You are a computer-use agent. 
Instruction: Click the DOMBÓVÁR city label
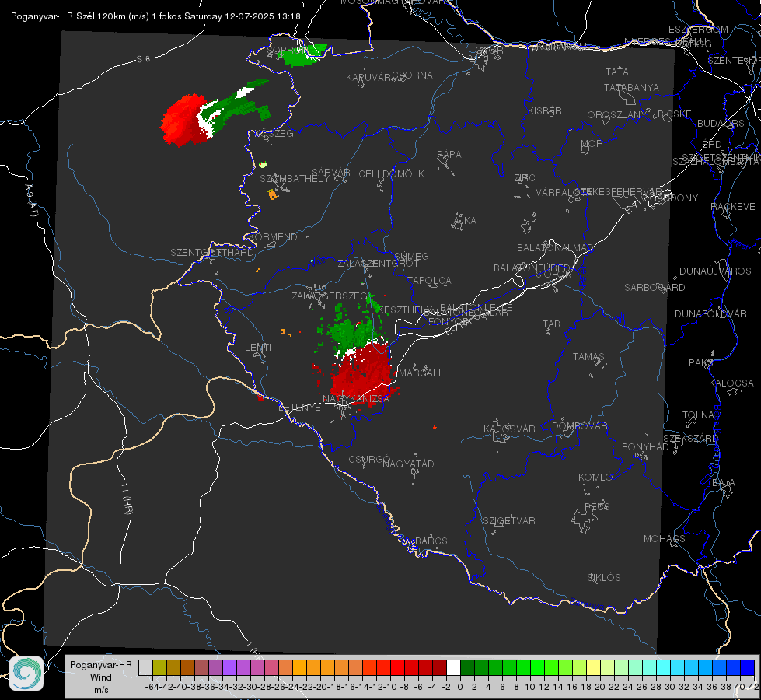tap(579, 426)
